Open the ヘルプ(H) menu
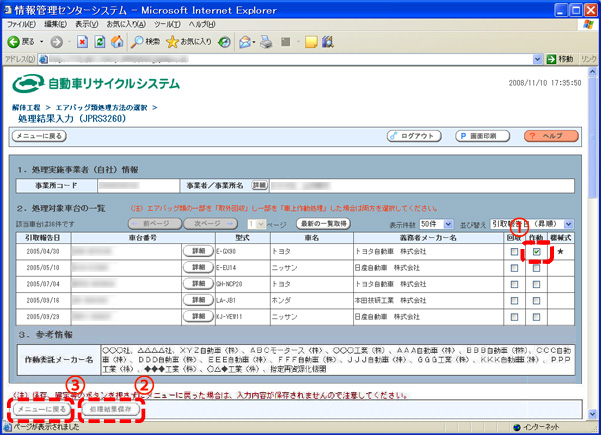The image size is (601, 435). [202, 24]
